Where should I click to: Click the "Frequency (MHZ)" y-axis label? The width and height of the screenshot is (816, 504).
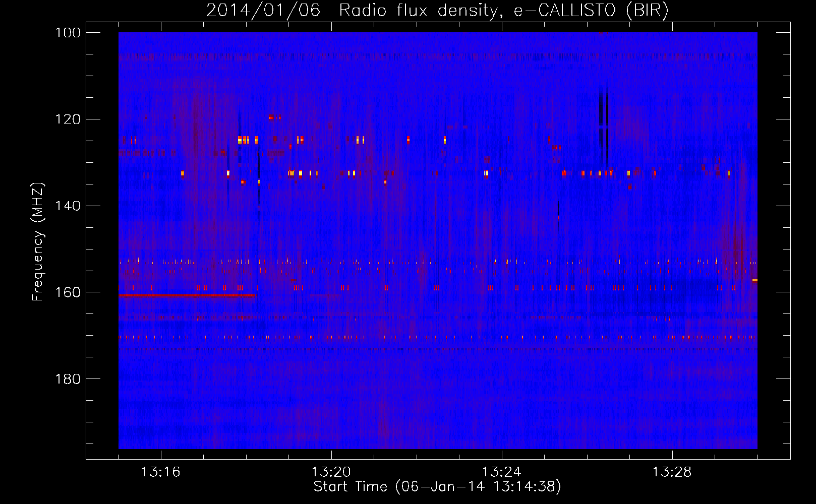(38, 241)
